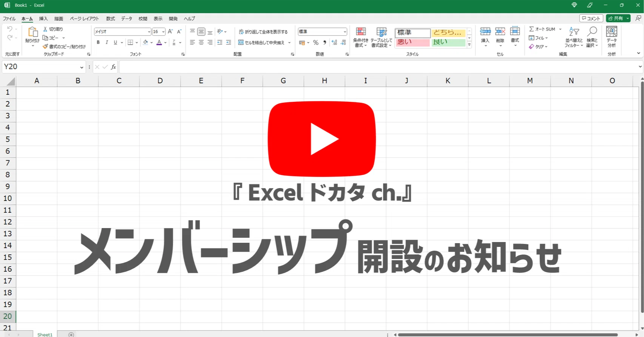This screenshot has width=644, height=337.
Task: Switch to the Page Layout (ページ レイアウト) tab
Action: pyautogui.click(x=84, y=18)
